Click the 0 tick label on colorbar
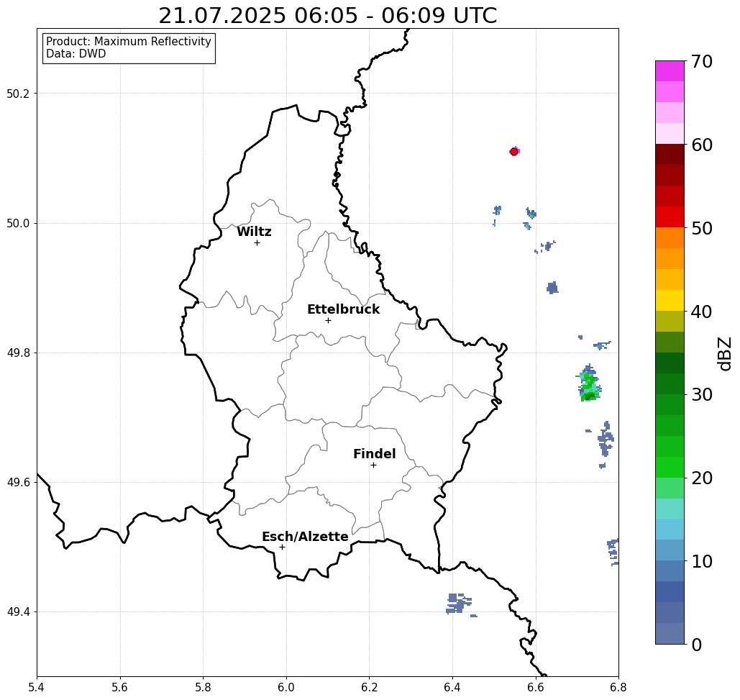 coord(697,645)
